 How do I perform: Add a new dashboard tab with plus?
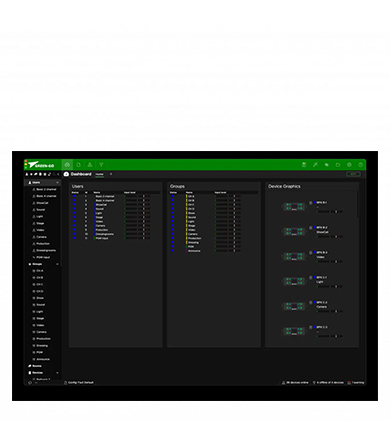[x=111, y=174]
